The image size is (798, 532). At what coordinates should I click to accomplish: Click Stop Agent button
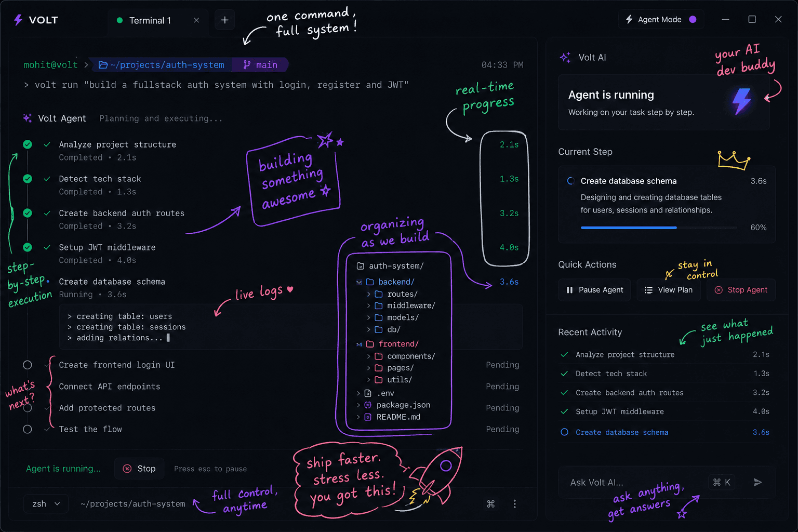pos(741,290)
